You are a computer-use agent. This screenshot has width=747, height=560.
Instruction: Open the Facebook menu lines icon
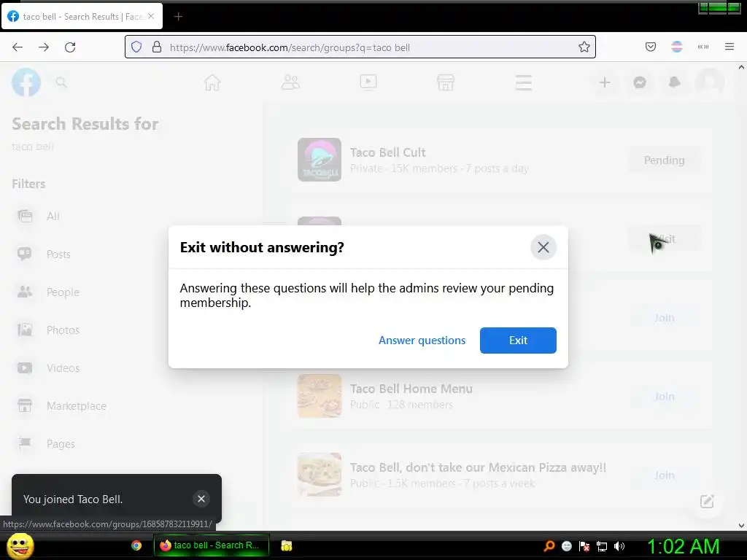523,82
